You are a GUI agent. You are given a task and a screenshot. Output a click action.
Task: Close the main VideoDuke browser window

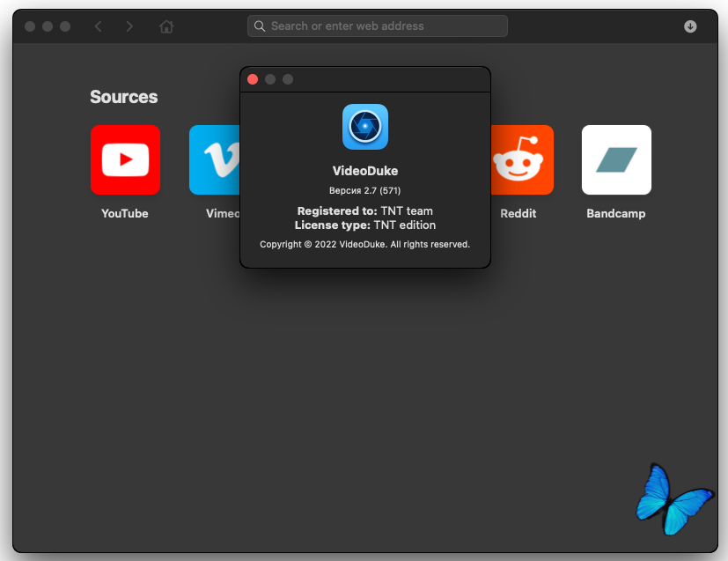click(x=30, y=26)
